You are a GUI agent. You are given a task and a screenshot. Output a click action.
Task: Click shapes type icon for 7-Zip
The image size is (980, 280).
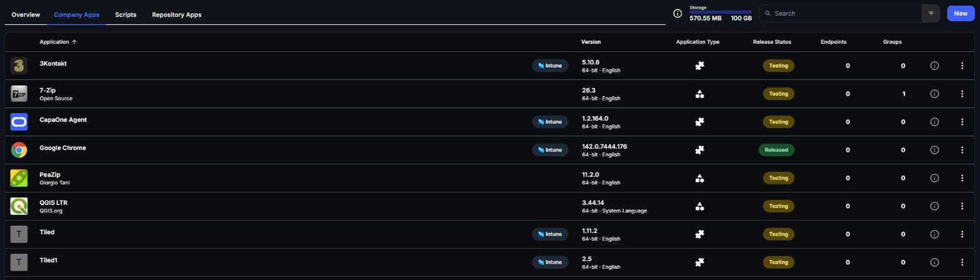click(x=700, y=94)
